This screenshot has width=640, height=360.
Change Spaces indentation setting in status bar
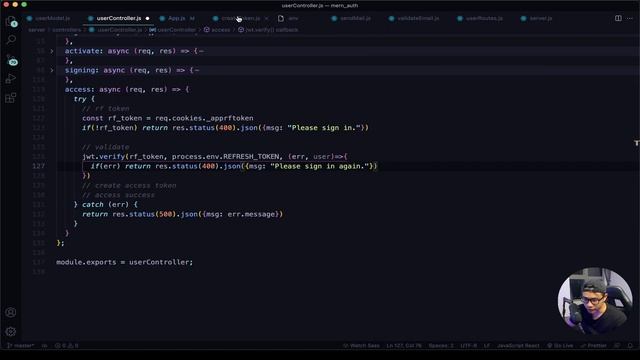coord(441,346)
